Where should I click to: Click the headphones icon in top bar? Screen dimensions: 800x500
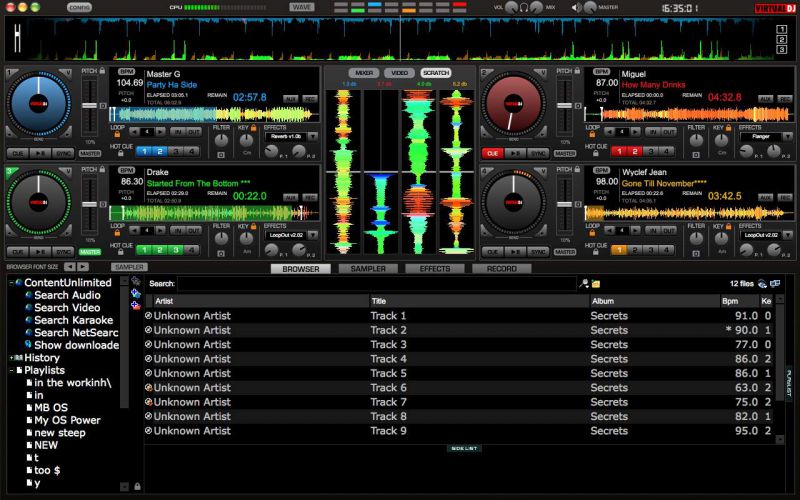524,7
